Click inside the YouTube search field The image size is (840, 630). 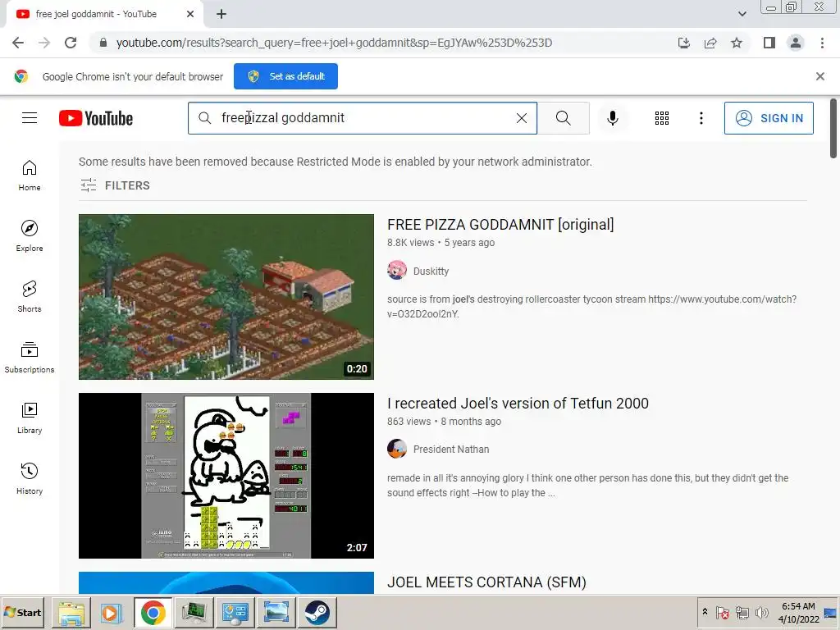tap(364, 118)
